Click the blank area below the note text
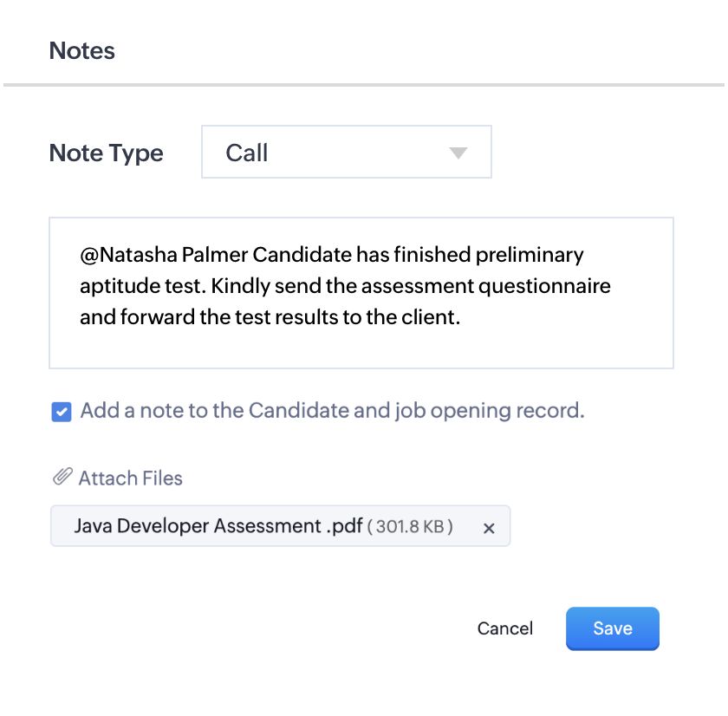 [361, 349]
